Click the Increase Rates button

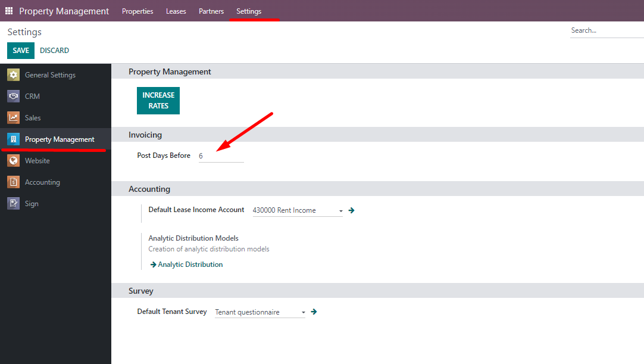(158, 101)
